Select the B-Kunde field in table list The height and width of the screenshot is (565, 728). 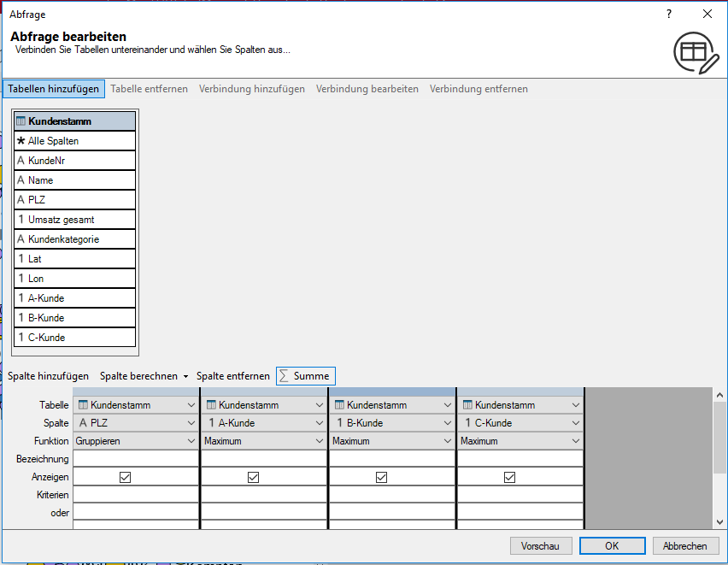[74, 318]
